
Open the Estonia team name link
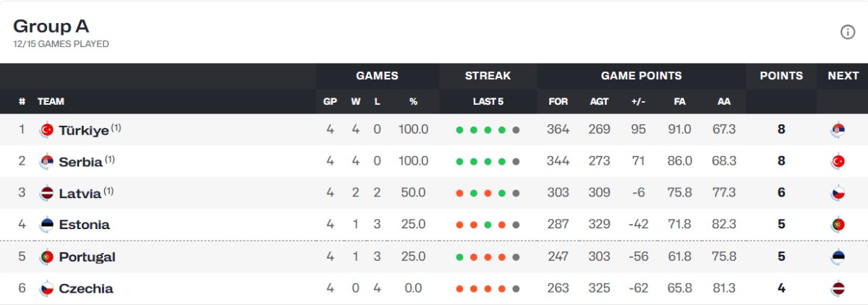[x=85, y=225]
